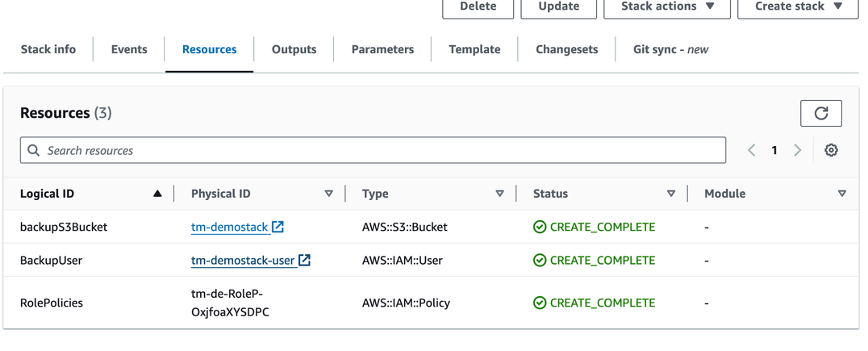
Task: Sort table by Physical ID column
Action: click(328, 194)
